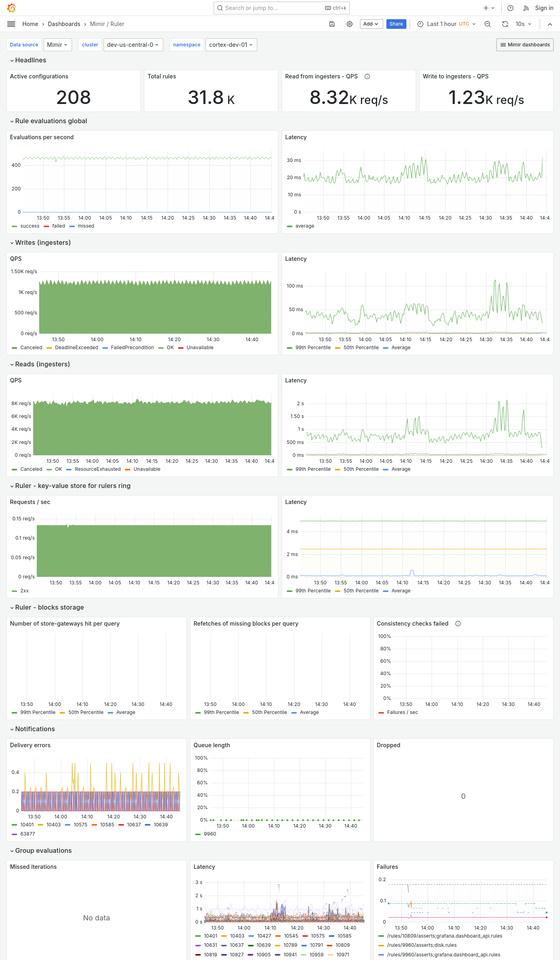Click the Data source variable label
The image size is (560, 960).
[x=24, y=45]
